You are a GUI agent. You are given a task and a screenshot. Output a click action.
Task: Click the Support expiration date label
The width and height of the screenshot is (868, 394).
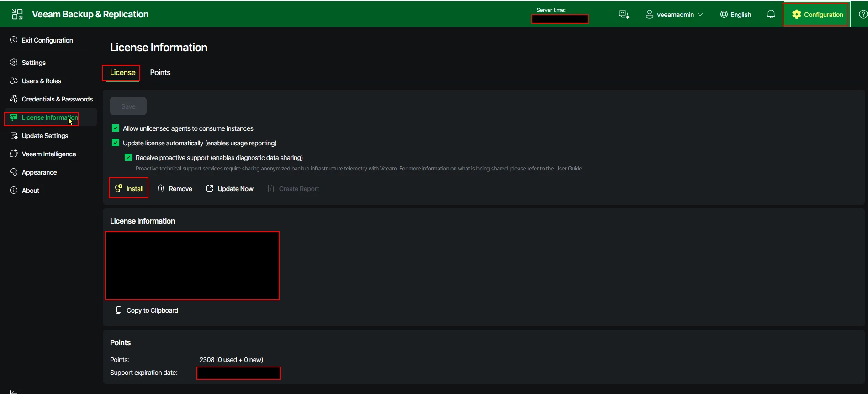144,373
